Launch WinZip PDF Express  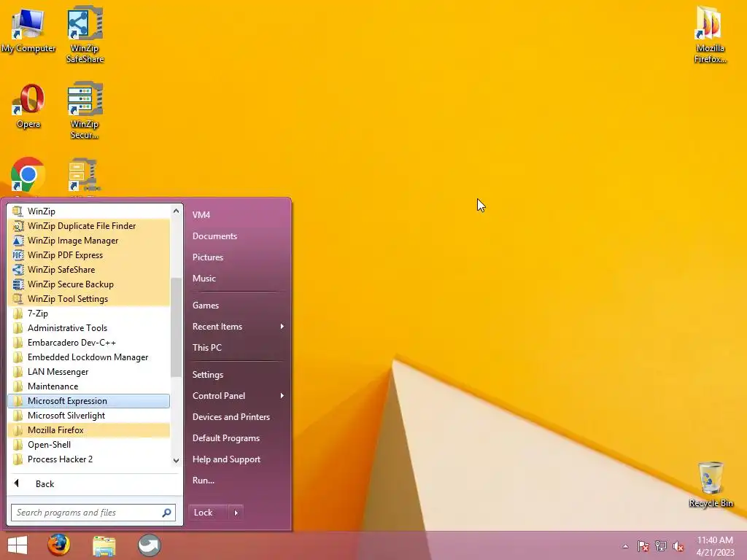(88, 254)
